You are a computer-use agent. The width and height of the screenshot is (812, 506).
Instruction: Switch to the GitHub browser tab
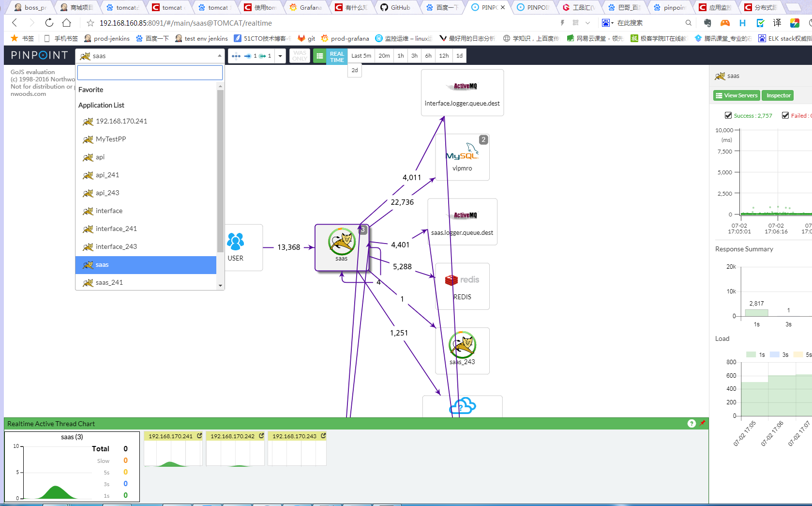pyautogui.click(x=396, y=7)
